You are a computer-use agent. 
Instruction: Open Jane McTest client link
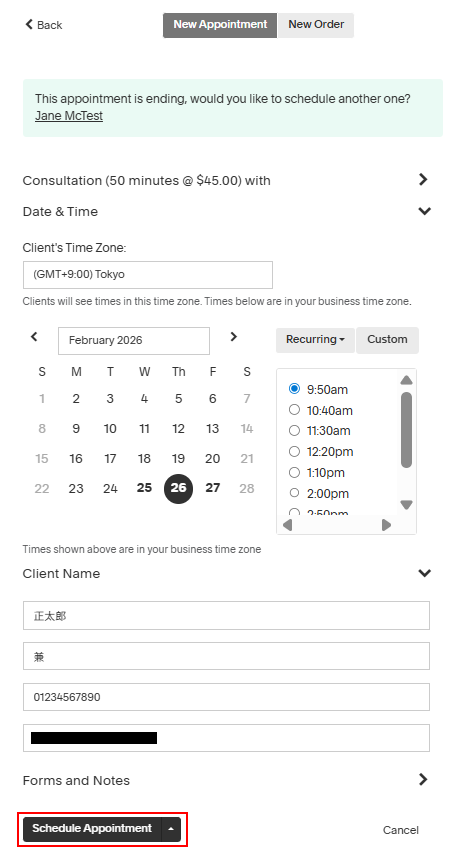69,116
